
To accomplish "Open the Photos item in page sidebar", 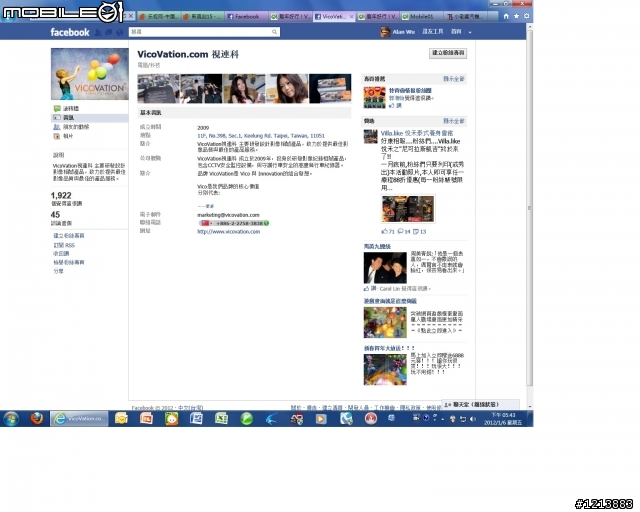I will (63, 136).
